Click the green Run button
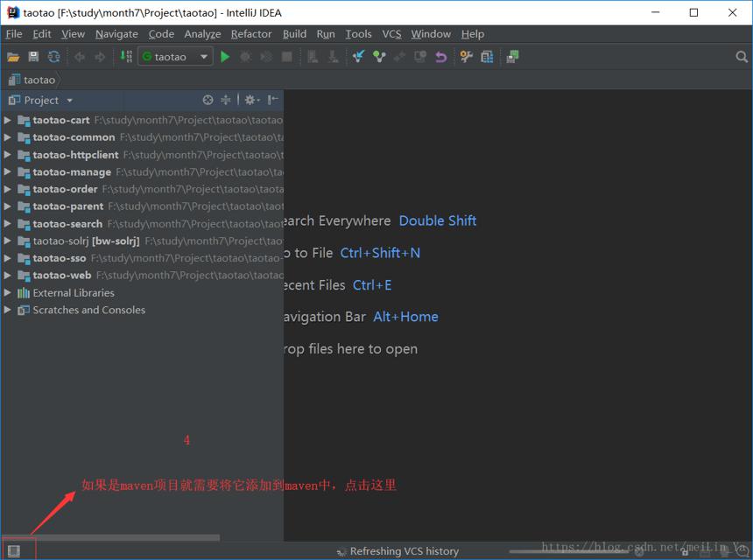The height and width of the screenshot is (560, 753). [225, 57]
